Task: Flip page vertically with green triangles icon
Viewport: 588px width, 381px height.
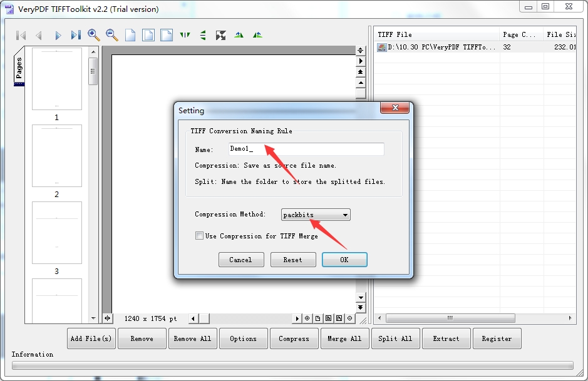Action: pos(203,35)
